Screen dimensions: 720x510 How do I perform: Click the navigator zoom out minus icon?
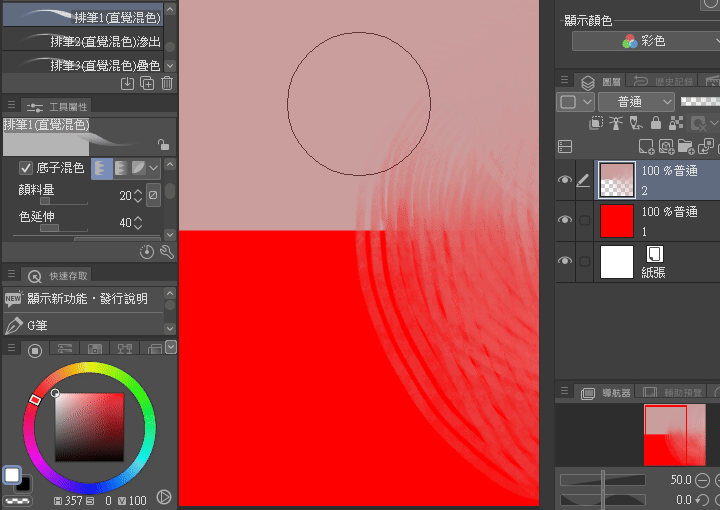pos(703,480)
